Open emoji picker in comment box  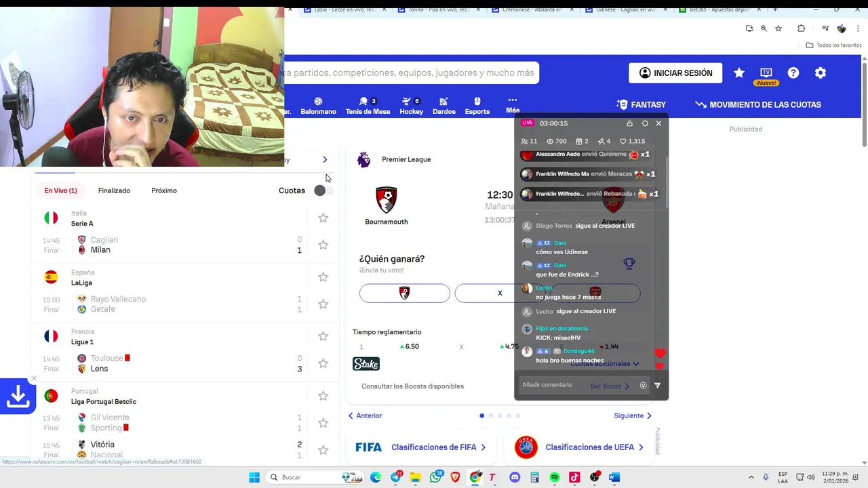click(x=644, y=385)
